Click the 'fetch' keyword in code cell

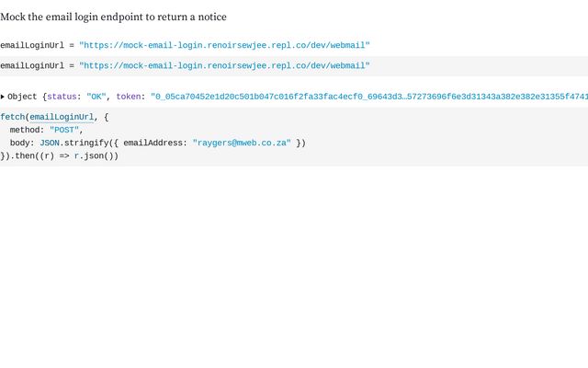[x=12, y=117]
